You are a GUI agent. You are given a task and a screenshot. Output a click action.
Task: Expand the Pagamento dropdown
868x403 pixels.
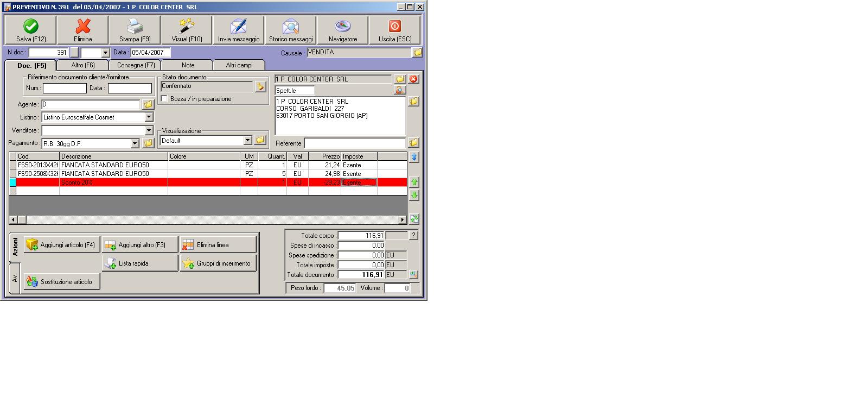point(135,143)
